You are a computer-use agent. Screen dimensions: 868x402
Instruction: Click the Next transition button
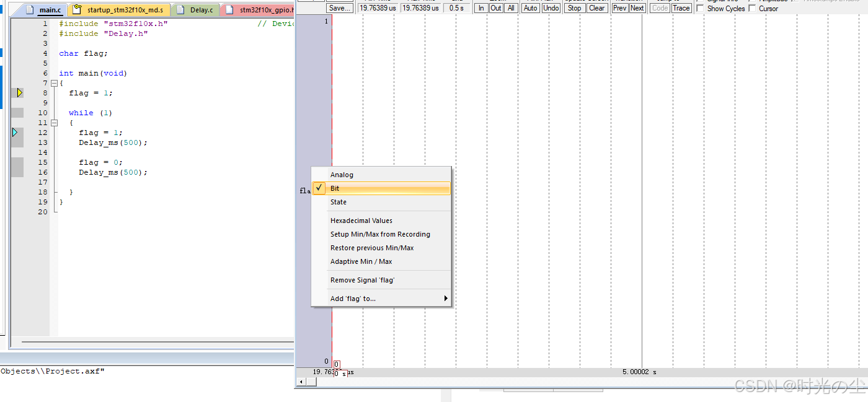coord(637,8)
